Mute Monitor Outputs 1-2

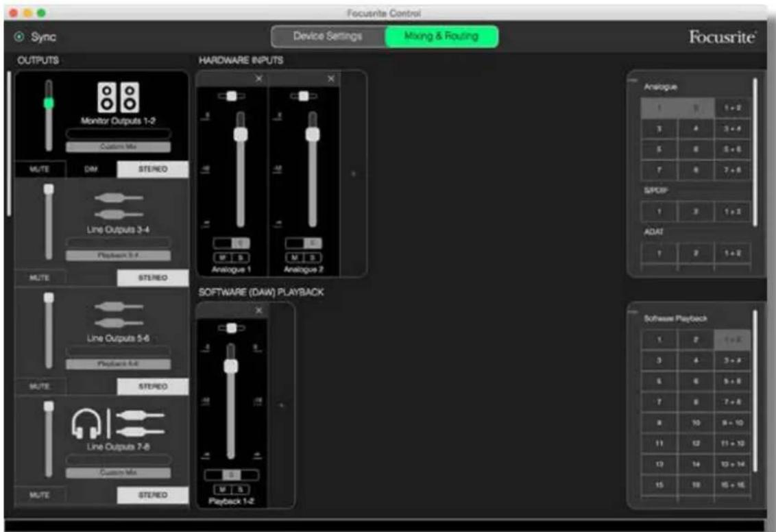coord(40,169)
